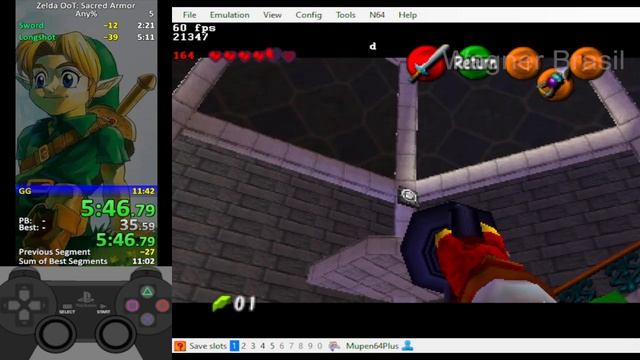This screenshot has height=360, width=640.
Task: Click the red '164' counter
Action: click(x=183, y=56)
